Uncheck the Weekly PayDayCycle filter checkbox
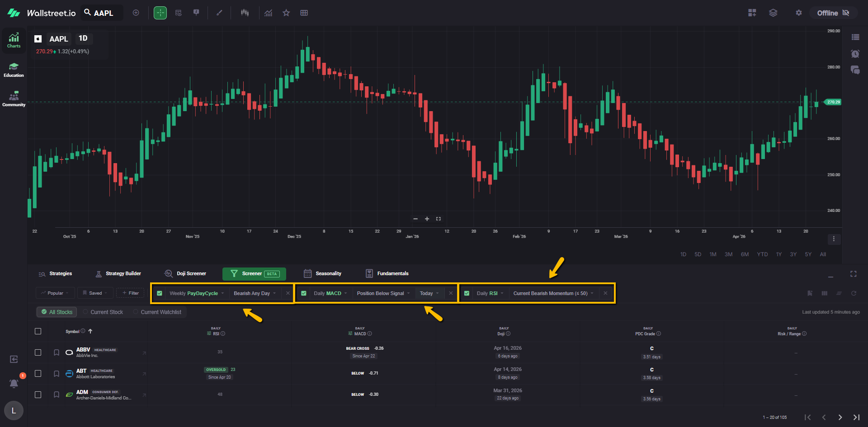Image resolution: width=868 pixels, height=427 pixels. (160, 293)
